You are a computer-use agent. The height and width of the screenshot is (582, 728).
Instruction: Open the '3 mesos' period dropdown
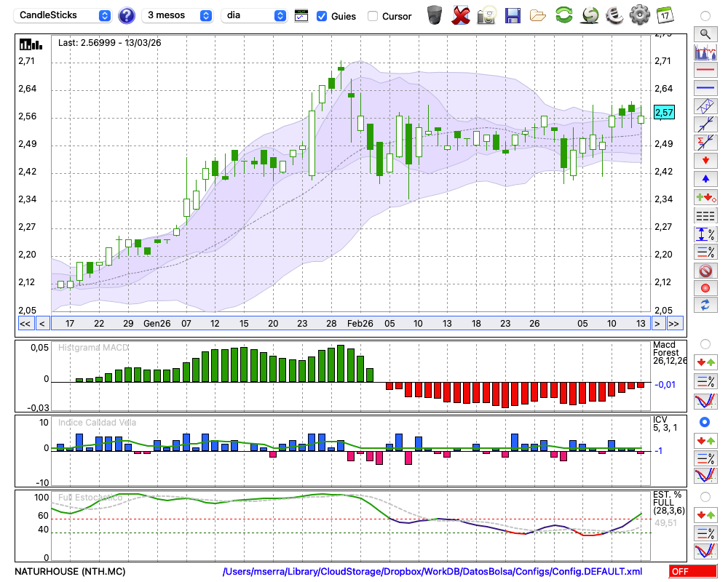tap(178, 15)
